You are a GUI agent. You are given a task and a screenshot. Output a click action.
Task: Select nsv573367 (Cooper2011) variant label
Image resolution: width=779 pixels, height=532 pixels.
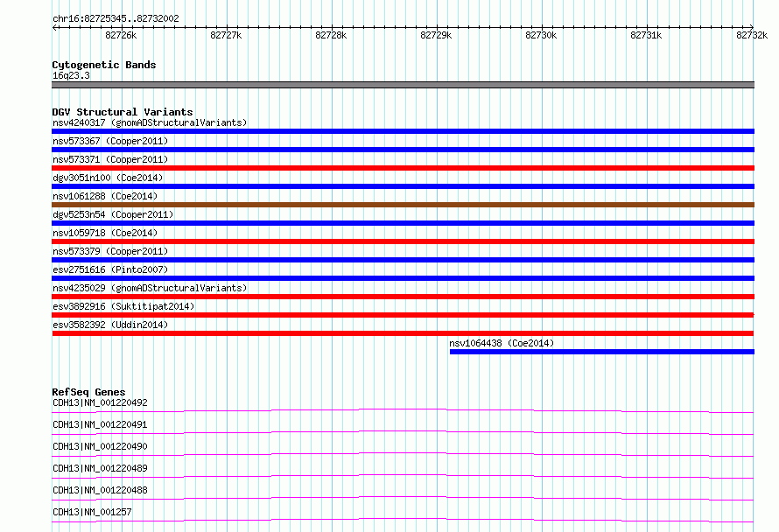point(110,141)
